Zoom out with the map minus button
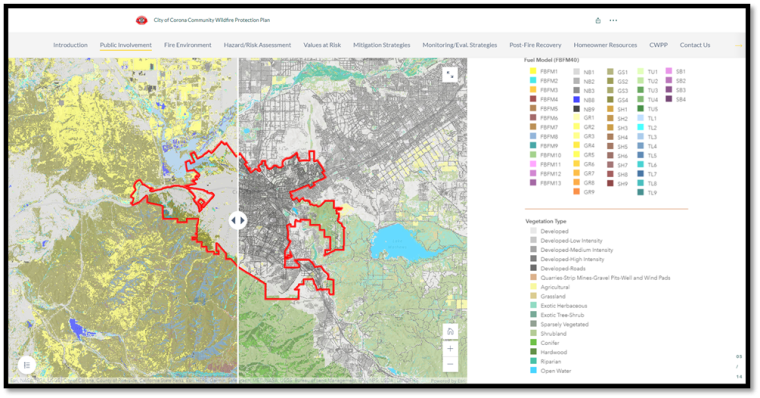Viewport: 760px width, 398px height. [450, 364]
